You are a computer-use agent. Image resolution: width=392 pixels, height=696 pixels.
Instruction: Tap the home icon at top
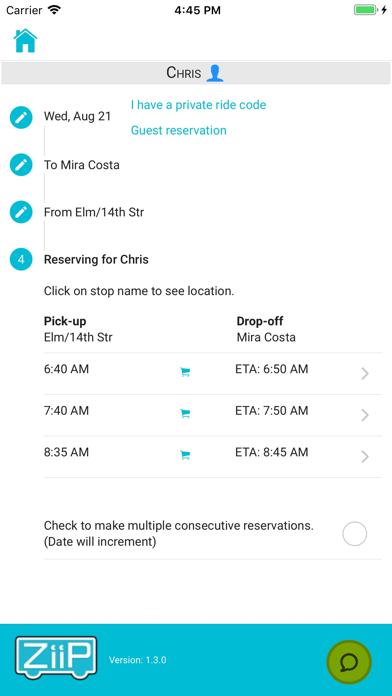point(25,41)
